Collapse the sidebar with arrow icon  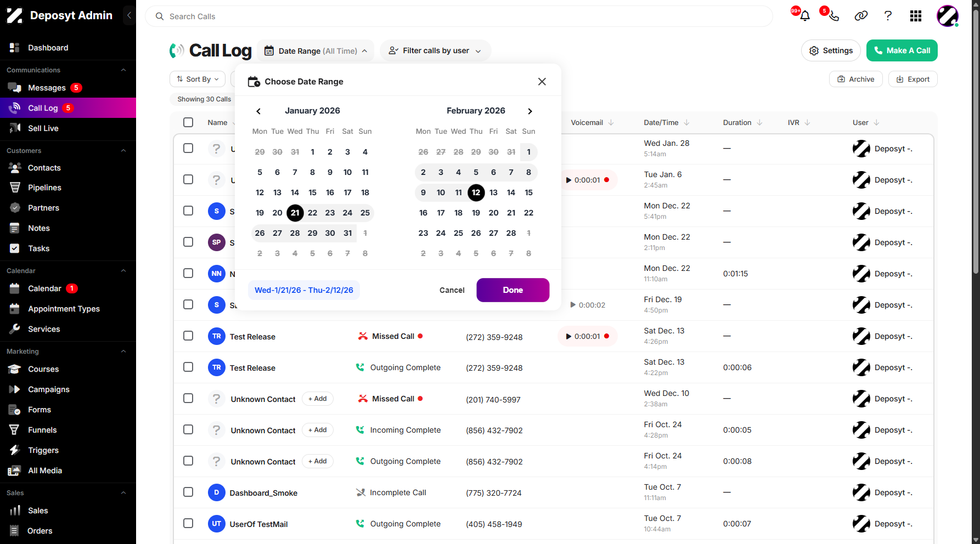coord(129,15)
